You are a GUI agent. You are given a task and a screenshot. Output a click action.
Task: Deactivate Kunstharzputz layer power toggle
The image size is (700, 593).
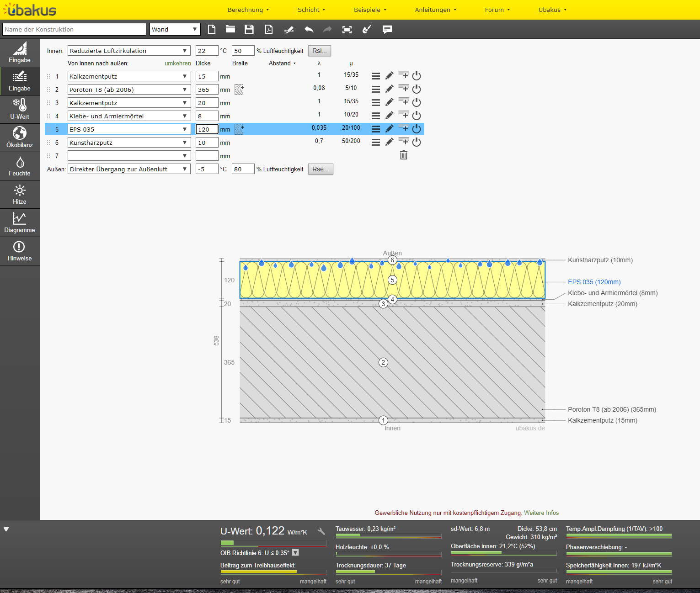pyautogui.click(x=417, y=142)
